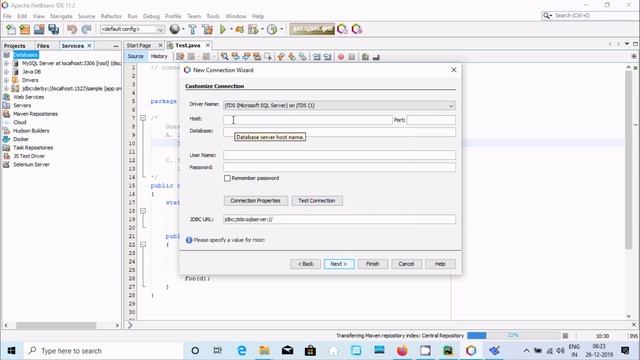Open the Mail app from the taskbar
The width and height of the screenshot is (640, 360).
click(x=287, y=351)
